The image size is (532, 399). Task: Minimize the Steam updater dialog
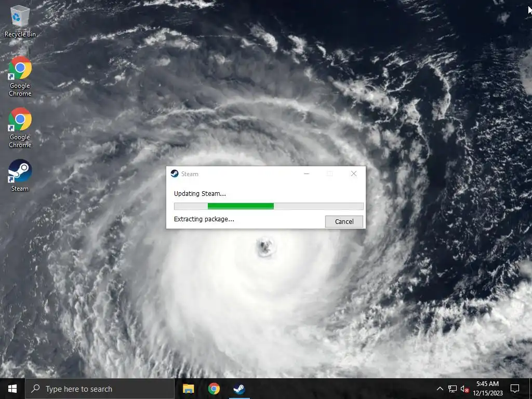(x=307, y=174)
